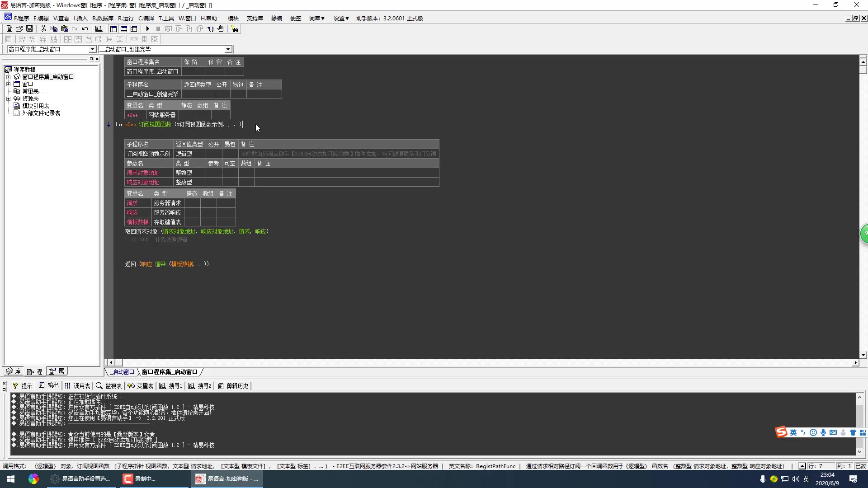
Task: Switch to the 订阅视图函数示例 tab
Action: [147, 153]
